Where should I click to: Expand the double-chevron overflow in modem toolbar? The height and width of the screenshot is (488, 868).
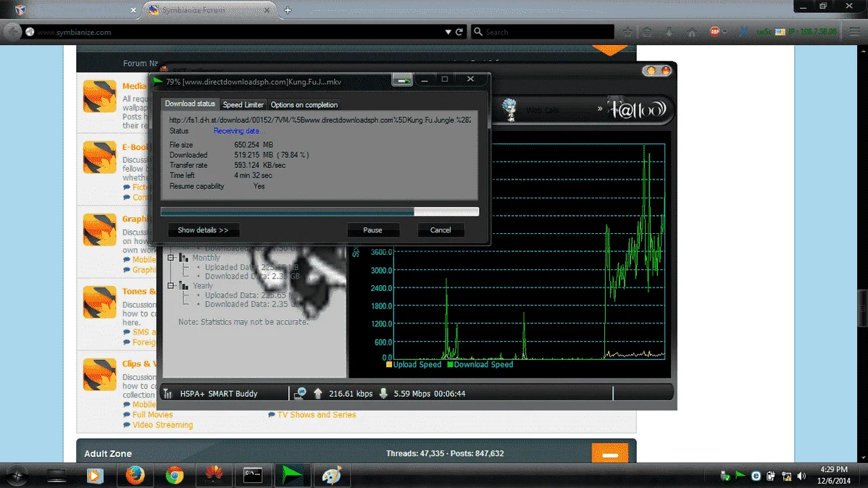[x=599, y=109]
